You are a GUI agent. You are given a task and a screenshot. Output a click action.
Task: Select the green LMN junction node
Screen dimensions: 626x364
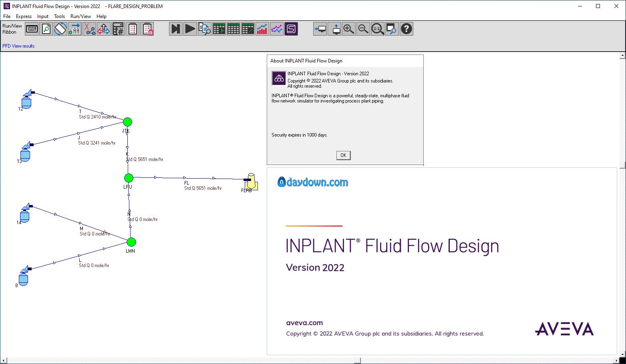coord(131,242)
